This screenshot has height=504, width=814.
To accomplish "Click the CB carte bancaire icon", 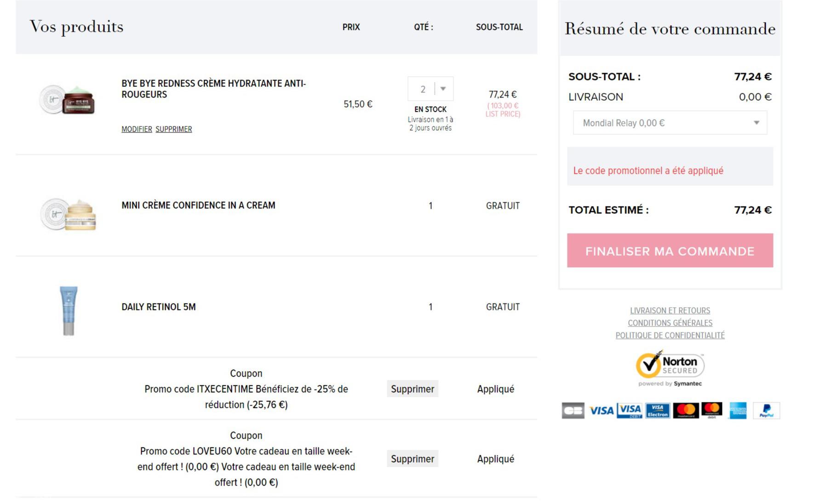I will coord(573,411).
